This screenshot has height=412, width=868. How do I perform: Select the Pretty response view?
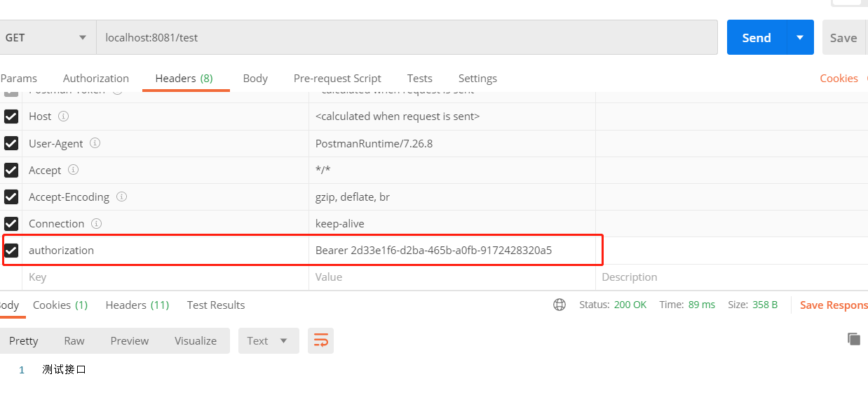(x=24, y=340)
